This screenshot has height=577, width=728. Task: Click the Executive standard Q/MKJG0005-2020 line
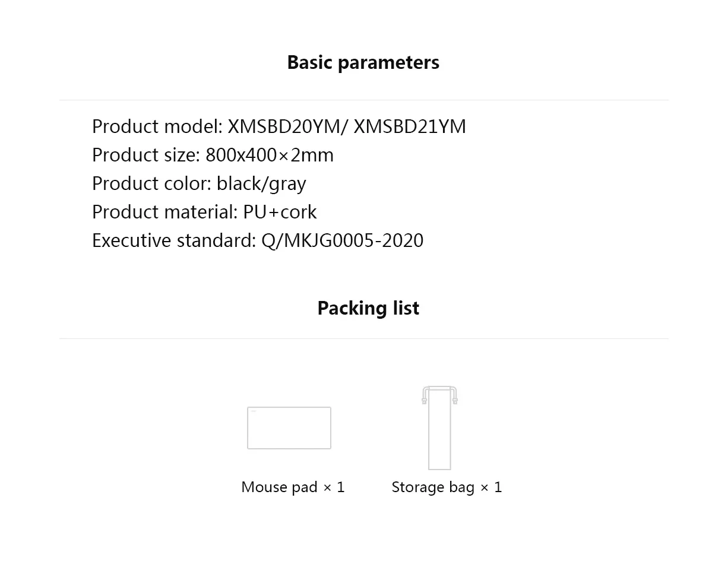pyautogui.click(x=257, y=240)
